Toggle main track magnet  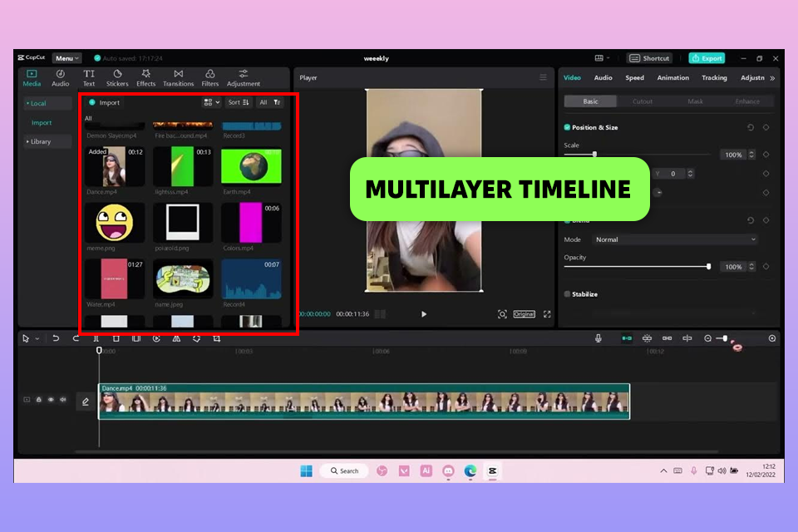point(627,338)
